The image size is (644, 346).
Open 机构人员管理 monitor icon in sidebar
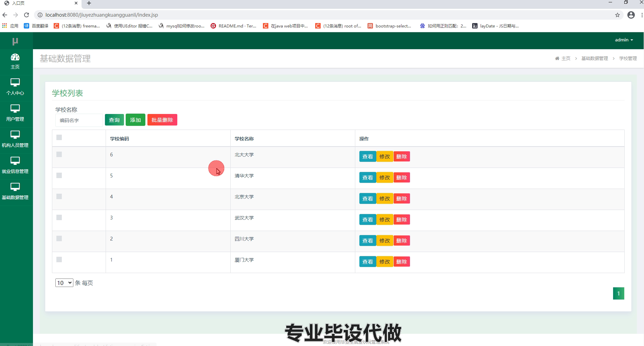(x=15, y=135)
